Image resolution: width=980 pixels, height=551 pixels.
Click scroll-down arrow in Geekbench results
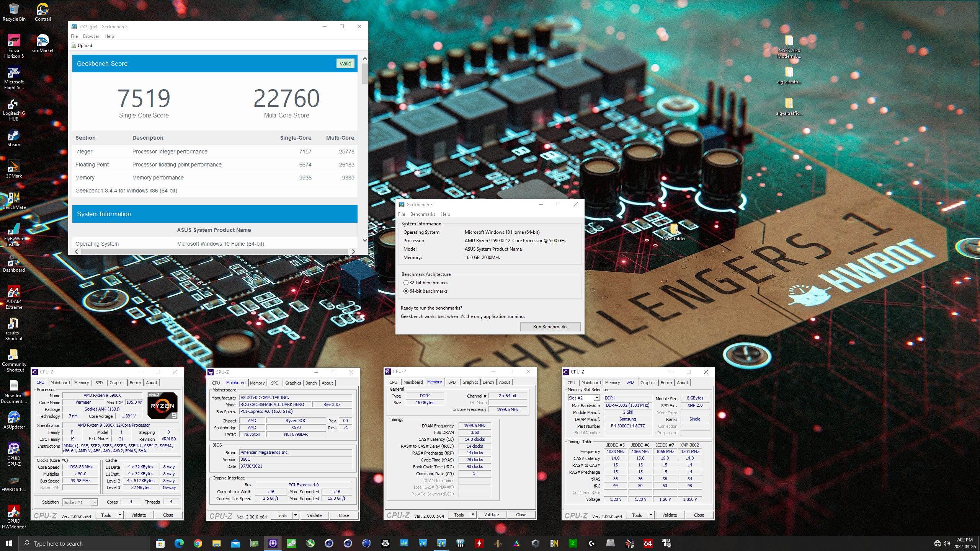(365, 240)
